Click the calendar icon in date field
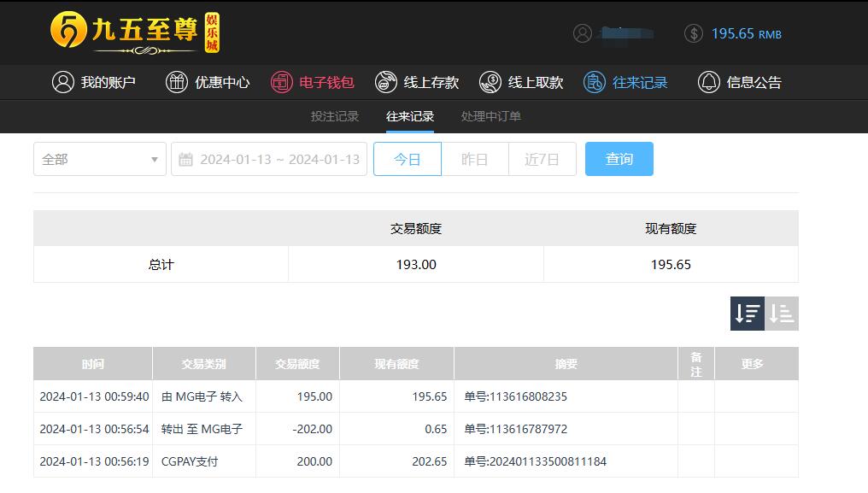This screenshot has height=493, width=868. (185, 160)
